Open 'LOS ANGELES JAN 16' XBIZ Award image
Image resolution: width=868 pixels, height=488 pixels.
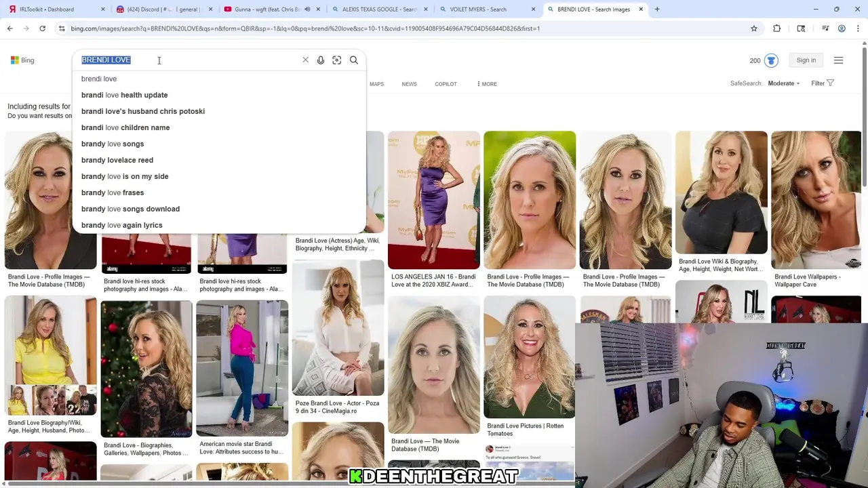click(434, 200)
